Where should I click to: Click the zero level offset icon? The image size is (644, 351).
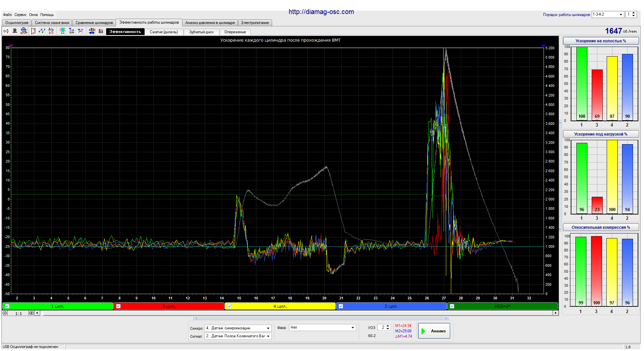pos(6,31)
